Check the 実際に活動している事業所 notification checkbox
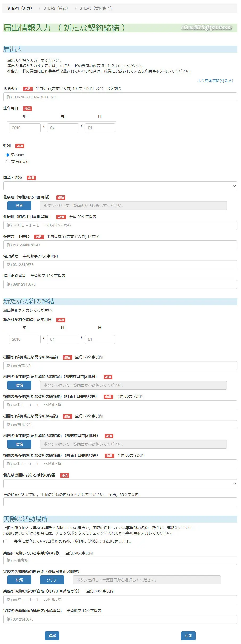The height and width of the screenshot is (644, 241). tap(5, 541)
